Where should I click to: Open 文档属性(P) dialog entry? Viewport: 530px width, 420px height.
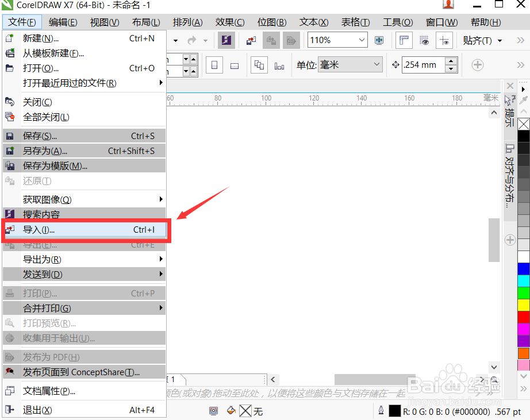click(x=84, y=391)
